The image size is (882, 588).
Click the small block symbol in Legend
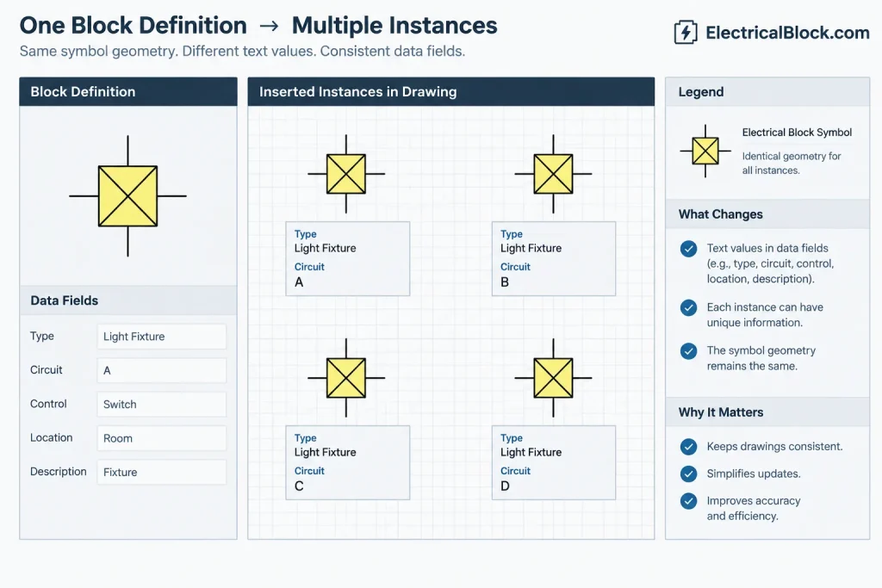(x=705, y=151)
